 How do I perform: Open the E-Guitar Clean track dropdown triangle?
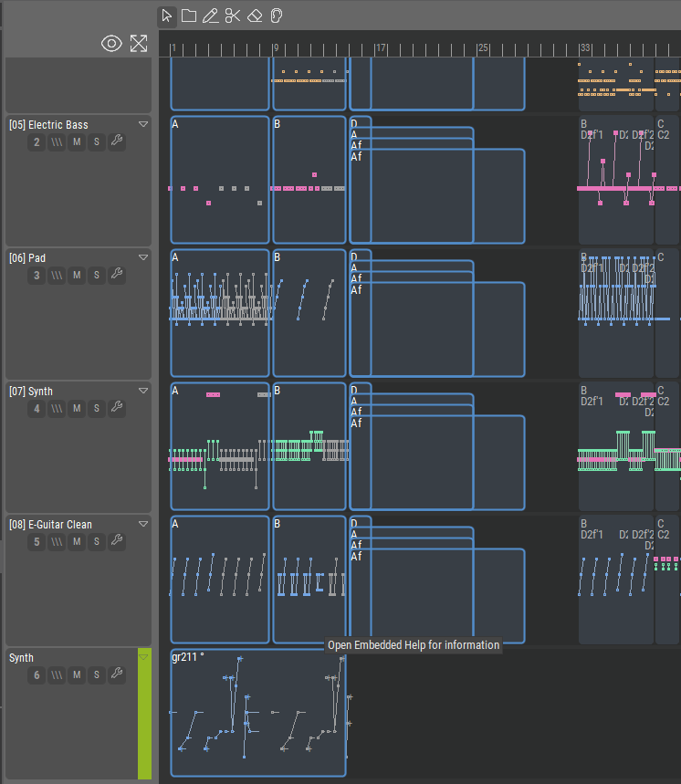(x=143, y=524)
